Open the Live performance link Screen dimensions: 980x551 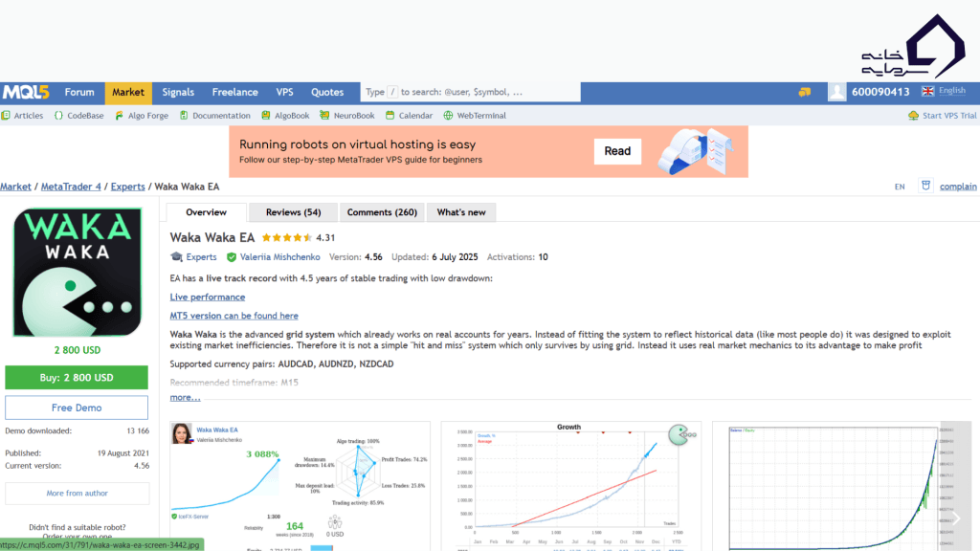tap(208, 298)
